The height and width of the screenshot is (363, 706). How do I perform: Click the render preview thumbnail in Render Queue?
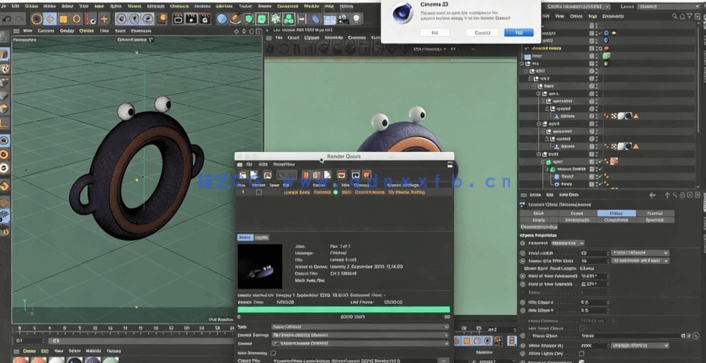pos(260,266)
